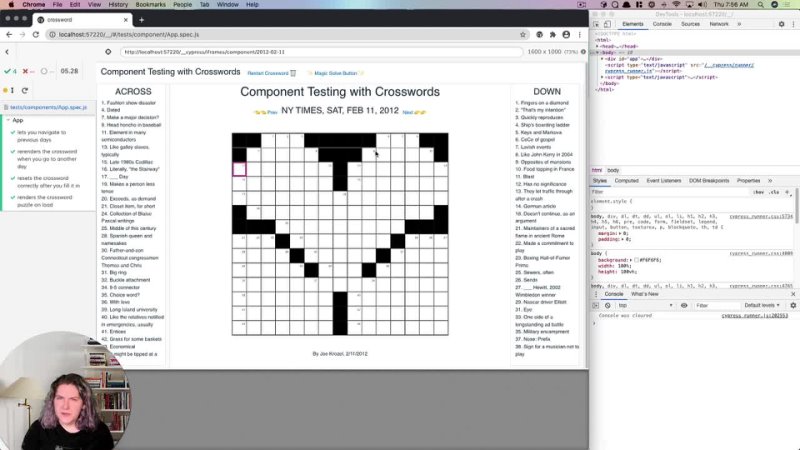Open background color swatch #F6F6F6
This screenshot has height=450, width=800.
coord(636,260)
